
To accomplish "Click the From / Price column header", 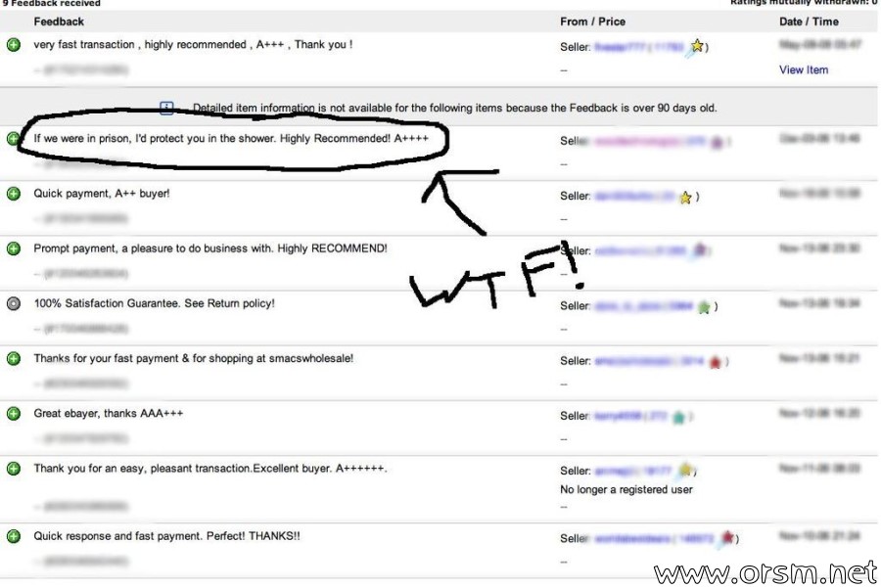I will pos(593,22).
